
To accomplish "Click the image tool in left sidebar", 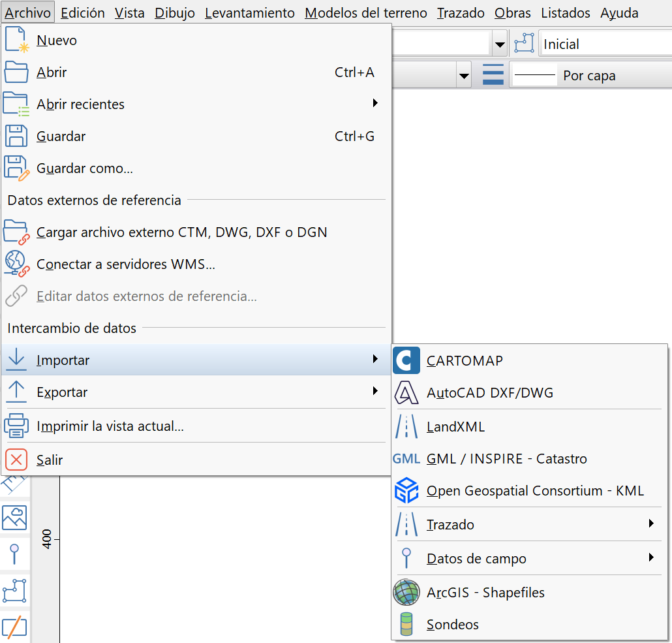I will (x=14, y=518).
